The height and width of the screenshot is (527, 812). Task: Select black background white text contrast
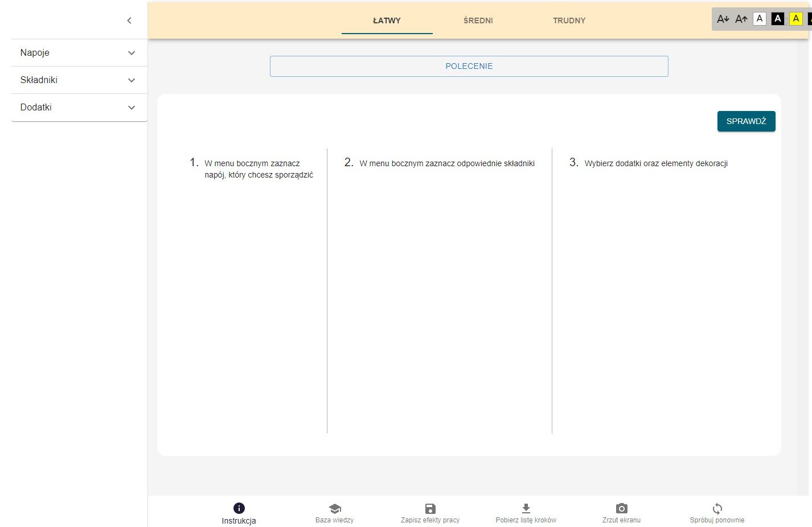pos(777,19)
